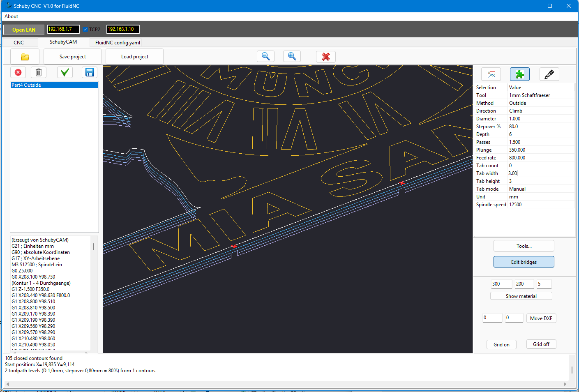Open the FluidNC config.yaml tab
This screenshot has height=392, width=579.
(118, 42)
